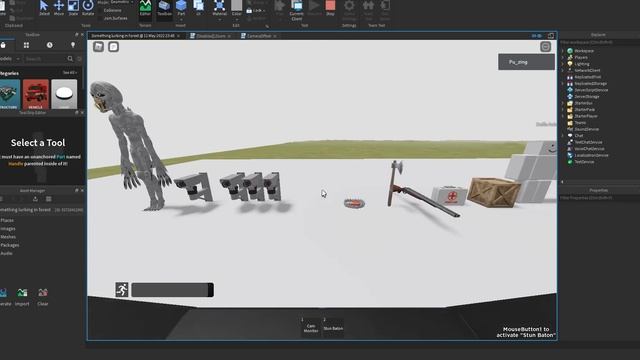Viewport: 640px width, 360px height.
Task: Open the viewport top-right menu icon
Action: [545, 47]
